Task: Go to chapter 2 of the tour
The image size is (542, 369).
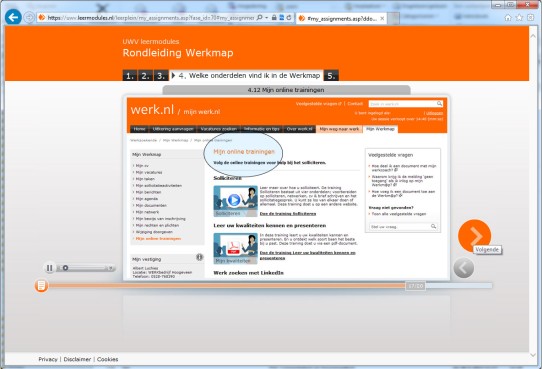Action: pos(145,75)
